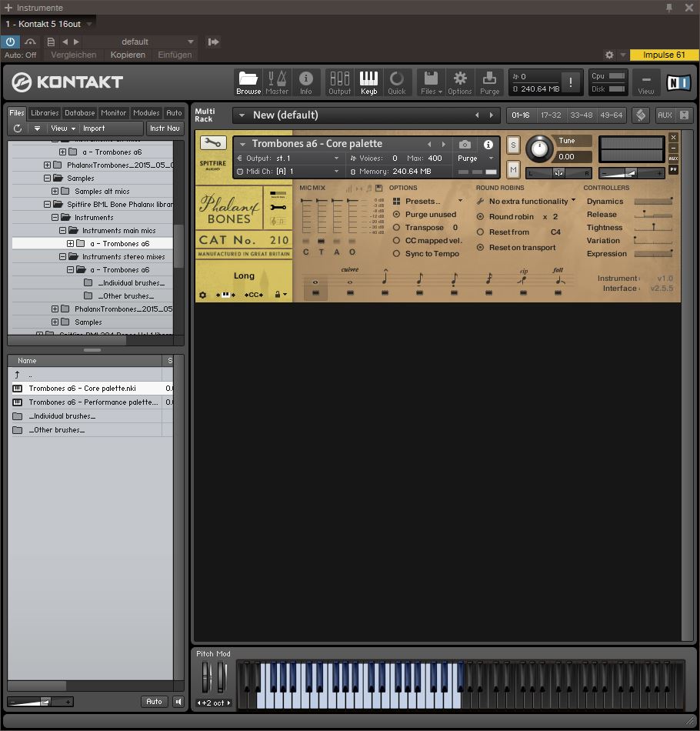Adjust the Expression controller slider
This screenshot has width=700, height=731.
pos(653,254)
